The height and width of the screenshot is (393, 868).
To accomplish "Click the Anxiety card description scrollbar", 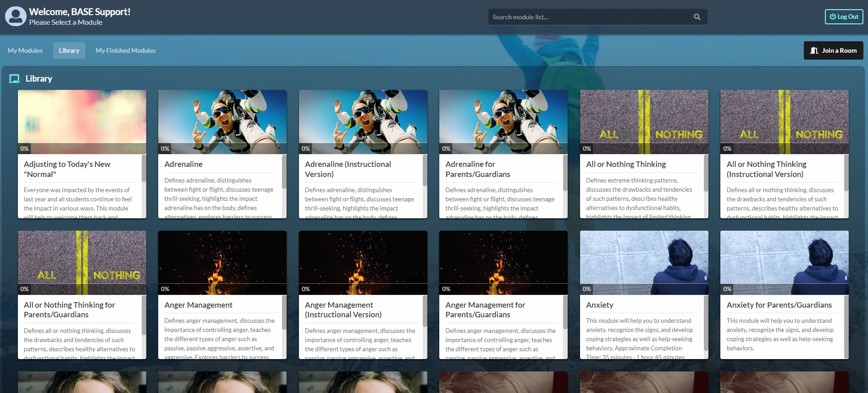I will [706, 324].
